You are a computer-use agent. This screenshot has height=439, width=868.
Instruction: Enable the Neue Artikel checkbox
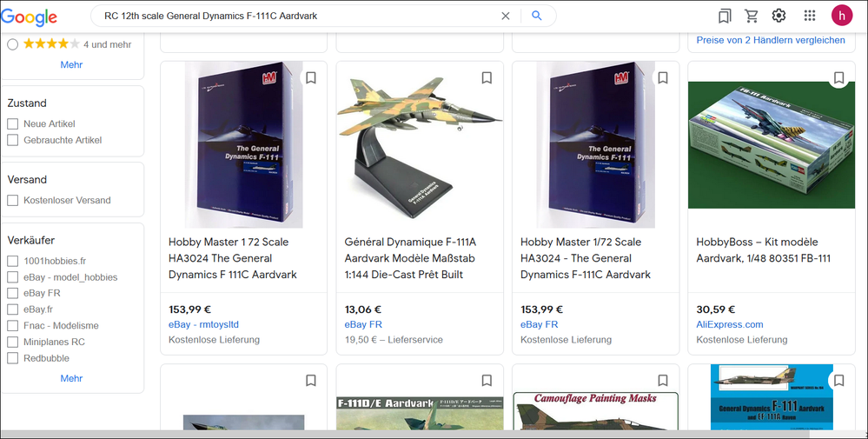click(13, 123)
